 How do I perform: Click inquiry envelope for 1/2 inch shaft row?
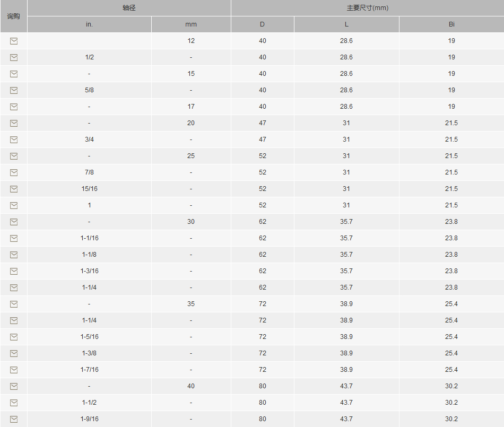(x=14, y=57)
